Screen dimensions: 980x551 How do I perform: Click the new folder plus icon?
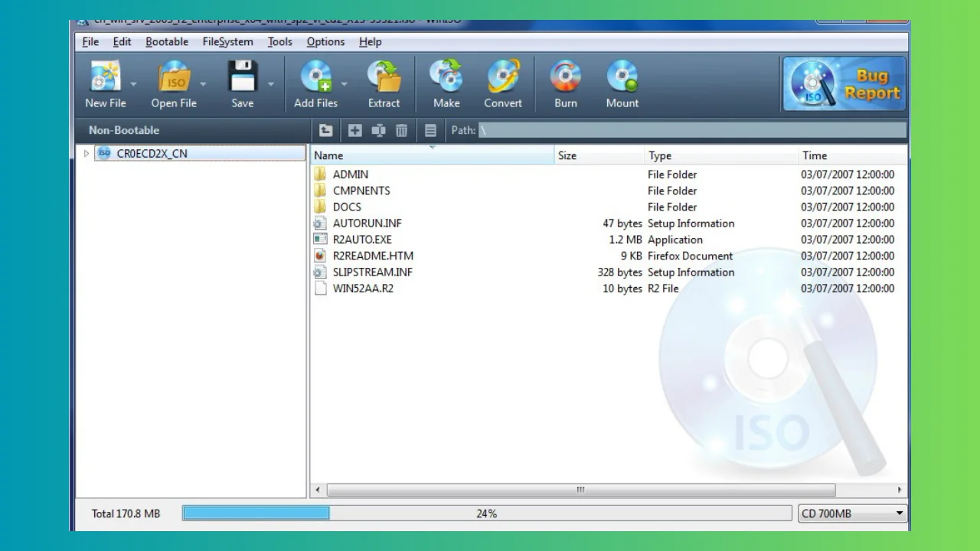[355, 130]
